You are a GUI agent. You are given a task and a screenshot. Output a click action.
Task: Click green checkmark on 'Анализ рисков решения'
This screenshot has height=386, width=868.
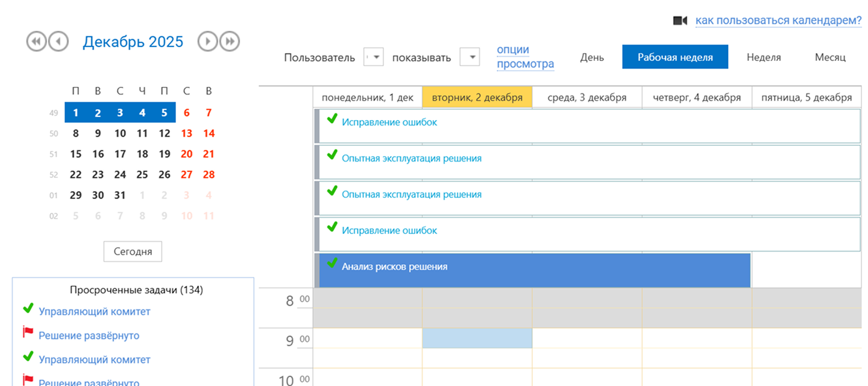point(332,263)
